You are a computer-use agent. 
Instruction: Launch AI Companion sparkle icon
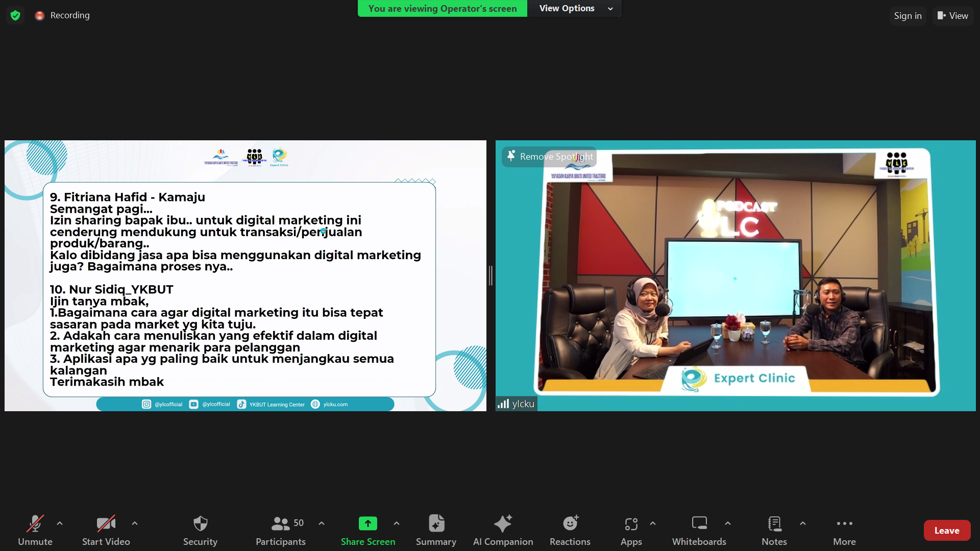click(x=503, y=524)
